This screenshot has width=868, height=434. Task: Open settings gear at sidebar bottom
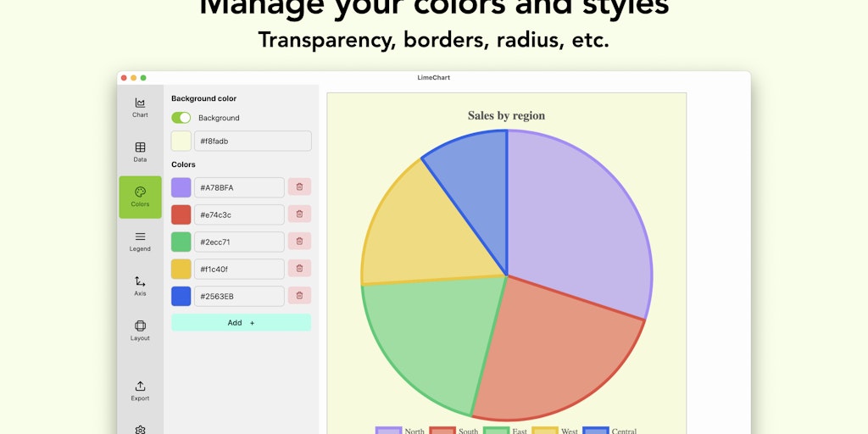click(140, 430)
